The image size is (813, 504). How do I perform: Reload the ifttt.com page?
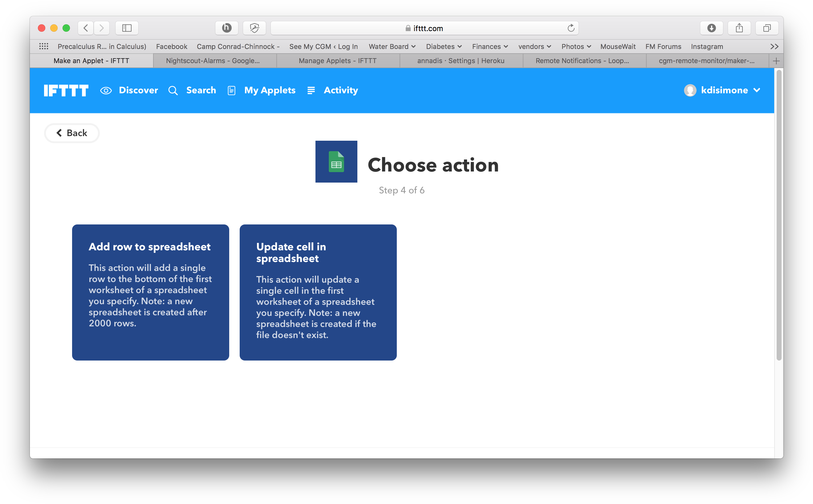pyautogui.click(x=571, y=28)
